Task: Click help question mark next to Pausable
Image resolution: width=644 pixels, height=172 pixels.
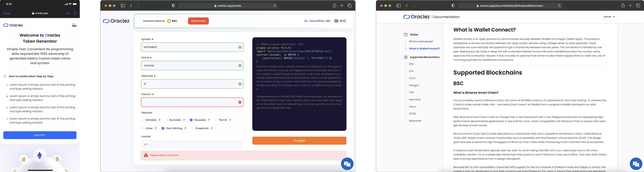Action: click(209, 120)
